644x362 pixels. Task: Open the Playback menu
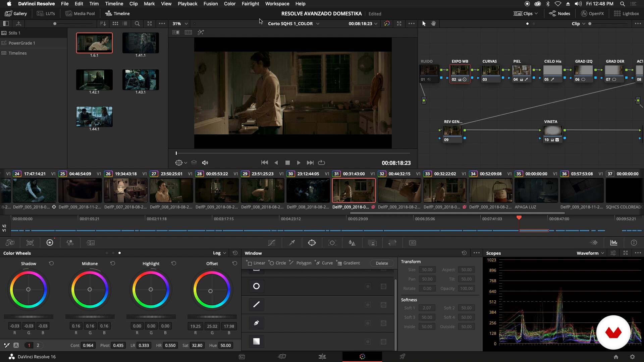pos(187,4)
